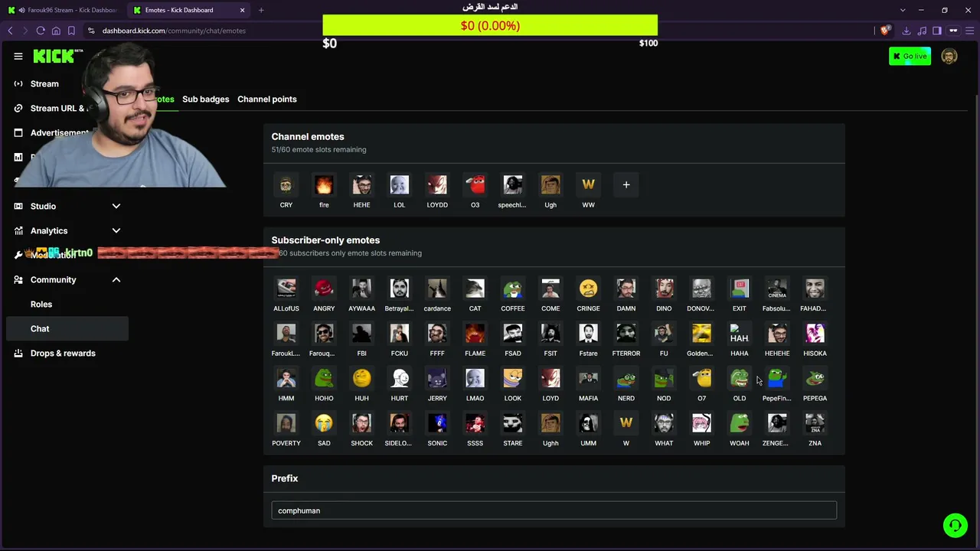Mute the Farouk96 Stream tab audio icon
The height and width of the screenshot is (551, 980).
pos(21,10)
